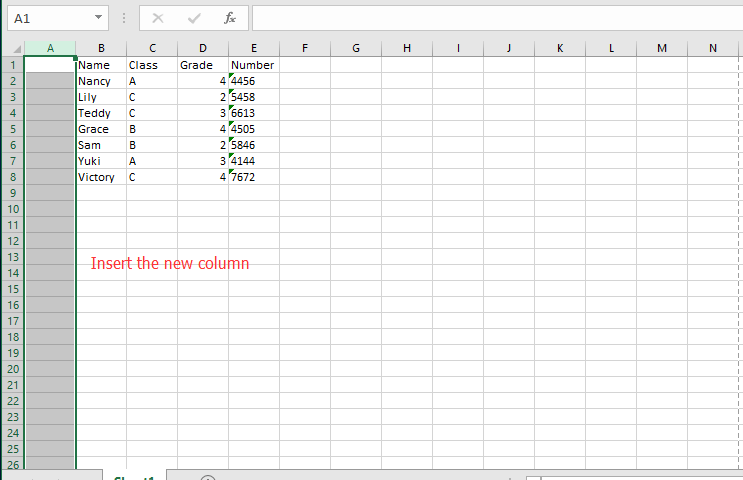Select row 8 header
The height and width of the screenshot is (480, 743).
tap(12, 177)
